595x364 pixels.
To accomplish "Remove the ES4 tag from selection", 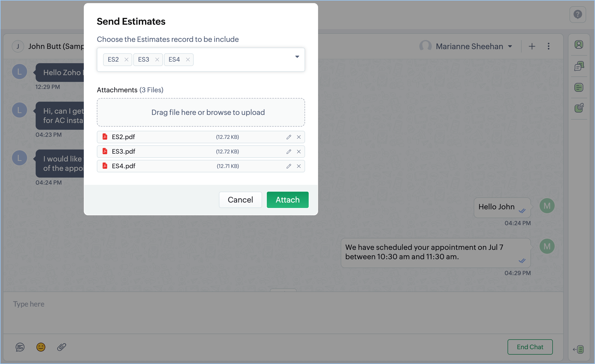I will [188, 60].
